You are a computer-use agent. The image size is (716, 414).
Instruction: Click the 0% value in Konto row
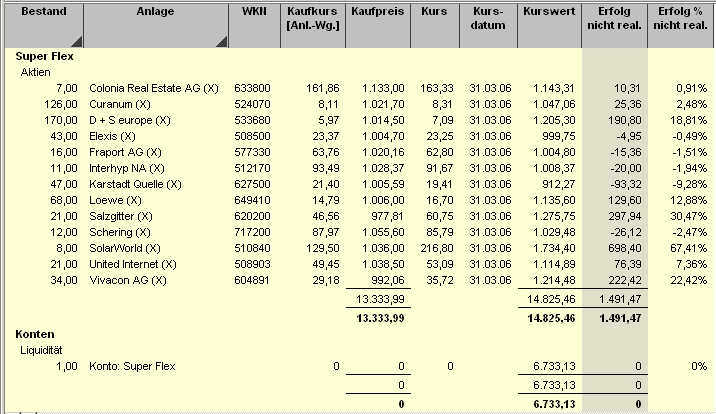tap(699, 366)
